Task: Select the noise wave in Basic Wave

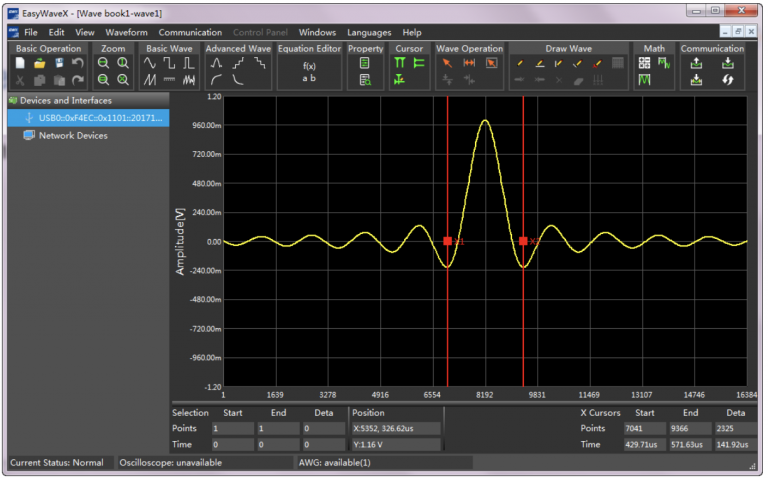Action: click(x=189, y=80)
